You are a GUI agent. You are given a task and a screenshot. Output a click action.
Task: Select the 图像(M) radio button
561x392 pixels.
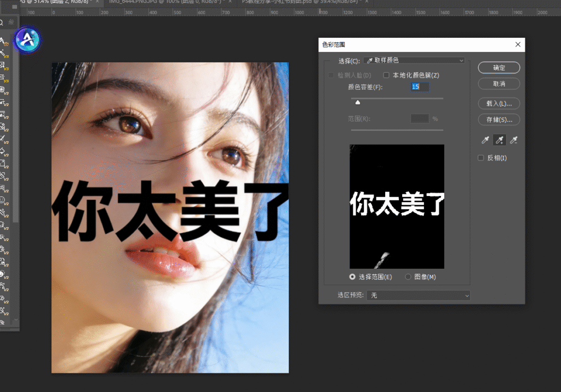(x=408, y=277)
